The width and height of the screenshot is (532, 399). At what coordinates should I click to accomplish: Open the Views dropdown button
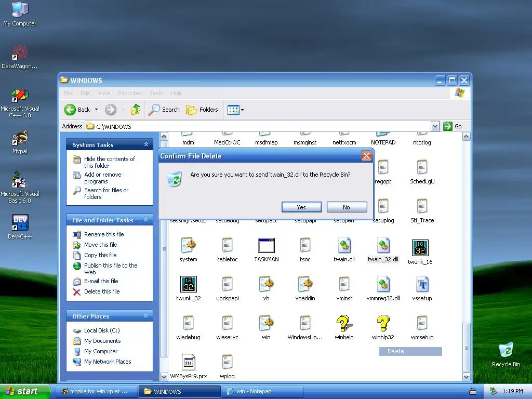click(235, 110)
